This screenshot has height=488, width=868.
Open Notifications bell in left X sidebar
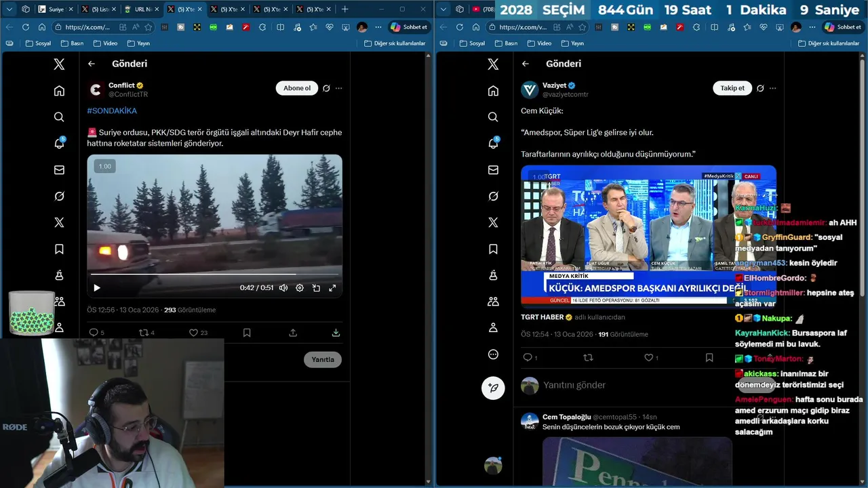tap(59, 144)
